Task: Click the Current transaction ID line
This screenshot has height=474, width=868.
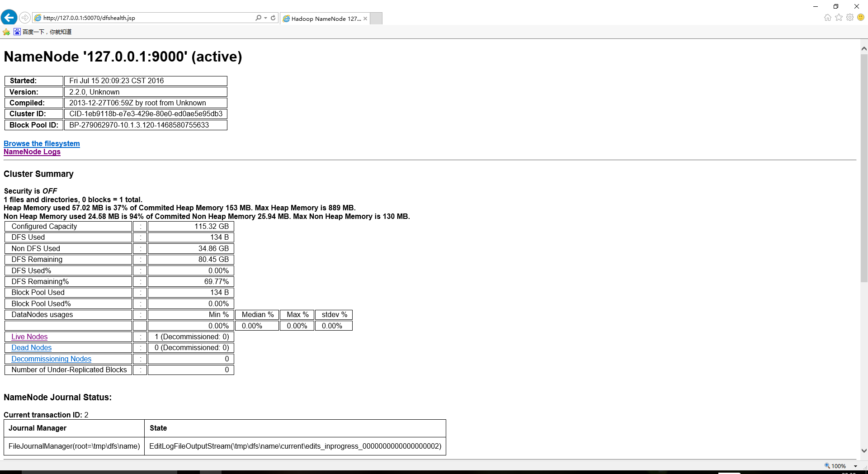Action: click(x=46, y=415)
